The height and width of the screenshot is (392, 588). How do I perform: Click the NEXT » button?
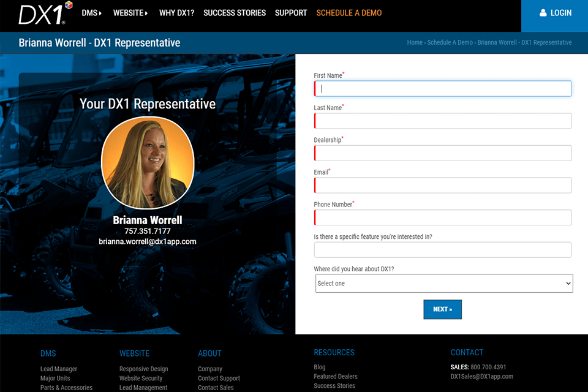click(x=442, y=309)
